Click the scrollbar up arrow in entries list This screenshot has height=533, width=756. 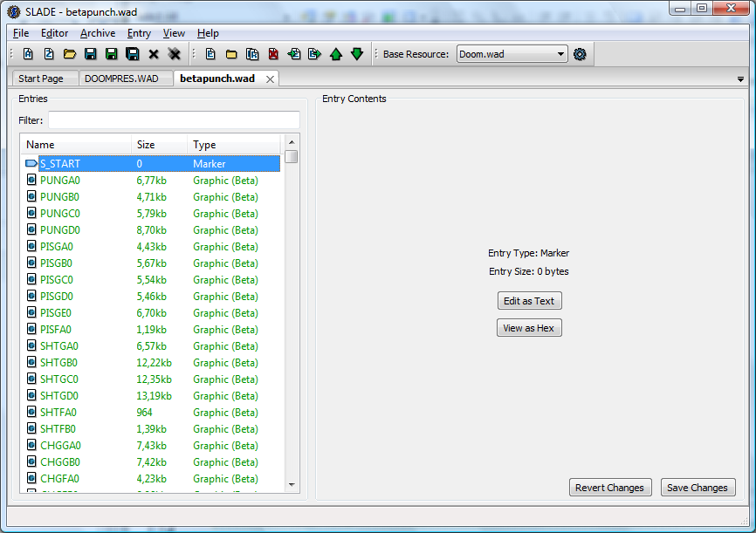(292, 142)
